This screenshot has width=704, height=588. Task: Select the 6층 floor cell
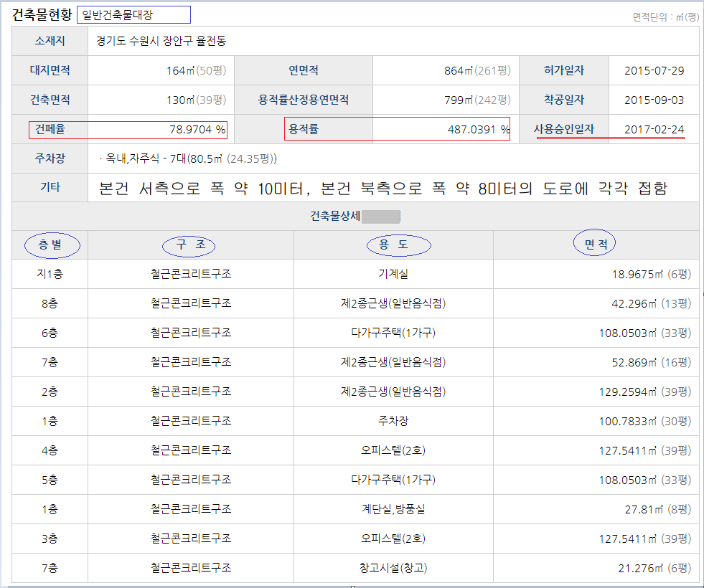(x=50, y=332)
